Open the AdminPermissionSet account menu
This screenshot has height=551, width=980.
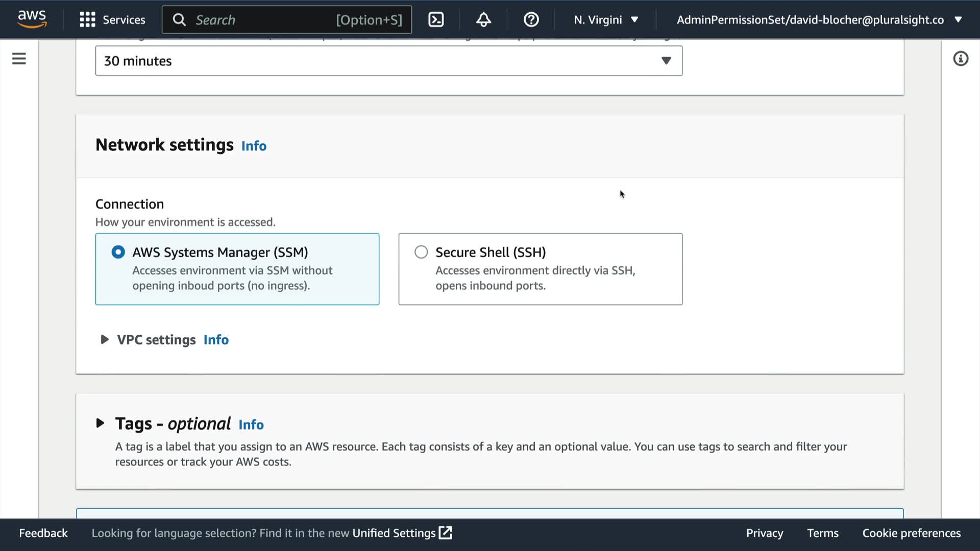[x=819, y=20]
